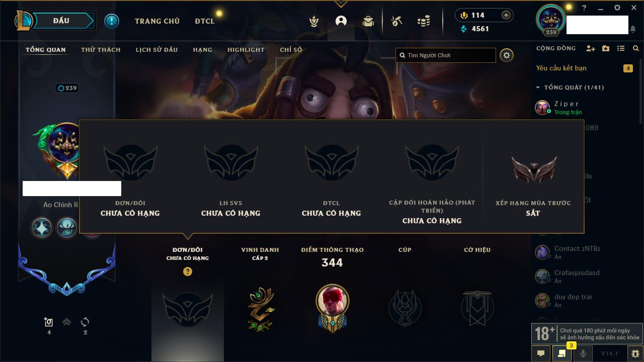Switch to the LỊCH SỬ ĐẤU tab
Viewport: 644px width, 362px height.
[x=156, y=50]
